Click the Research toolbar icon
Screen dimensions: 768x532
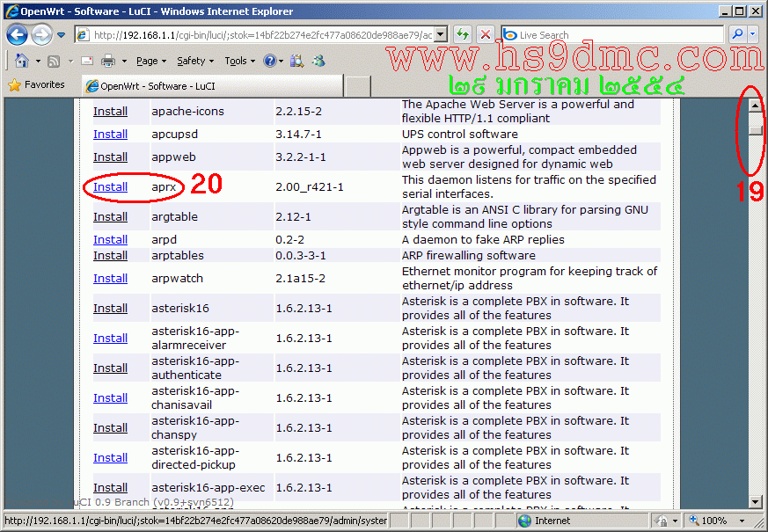pyautogui.click(x=296, y=61)
